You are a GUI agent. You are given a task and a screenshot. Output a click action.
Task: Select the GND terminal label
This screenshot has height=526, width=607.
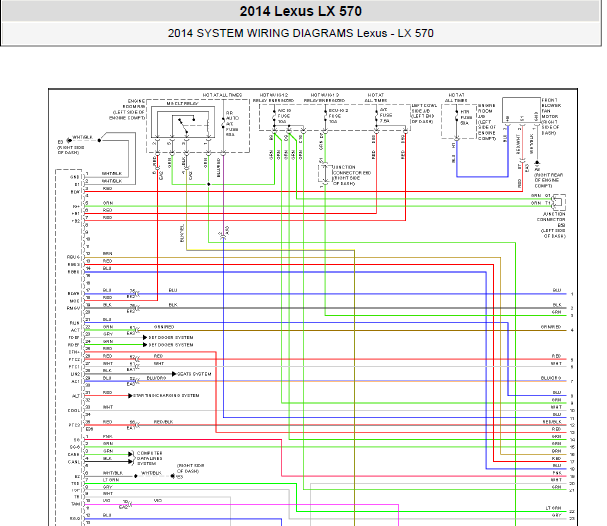point(75,177)
